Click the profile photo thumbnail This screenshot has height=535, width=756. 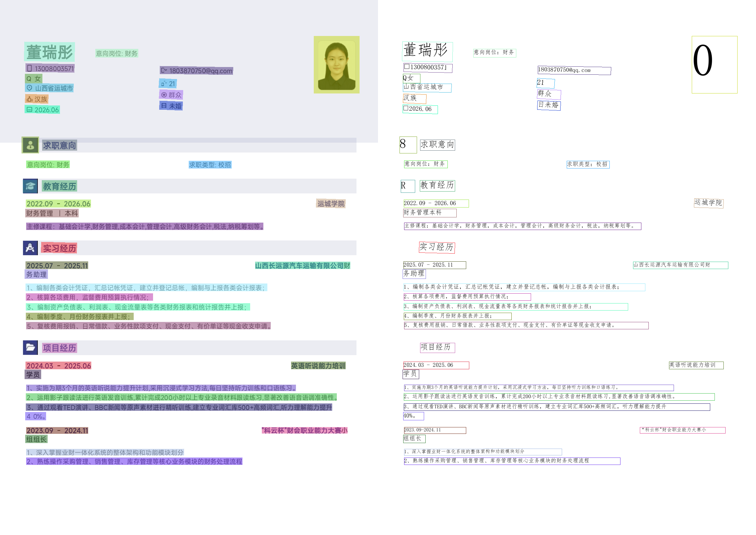[336, 65]
